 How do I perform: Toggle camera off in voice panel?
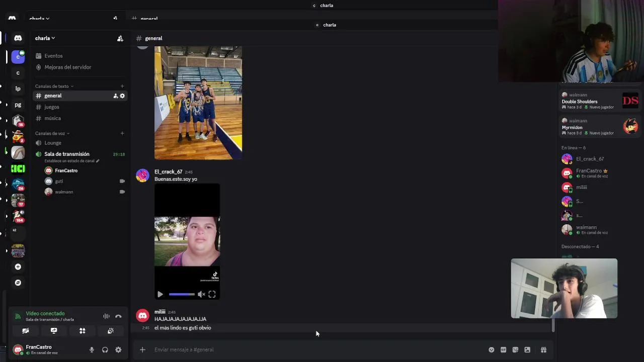[x=26, y=330]
